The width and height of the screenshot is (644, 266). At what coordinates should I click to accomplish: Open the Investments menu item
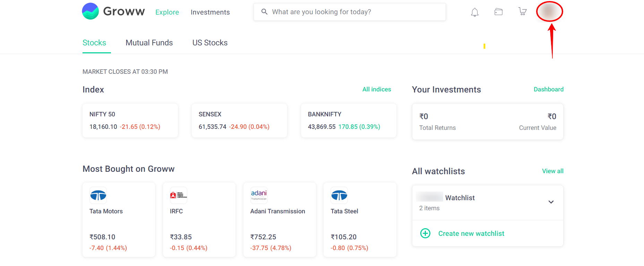pos(210,12)
